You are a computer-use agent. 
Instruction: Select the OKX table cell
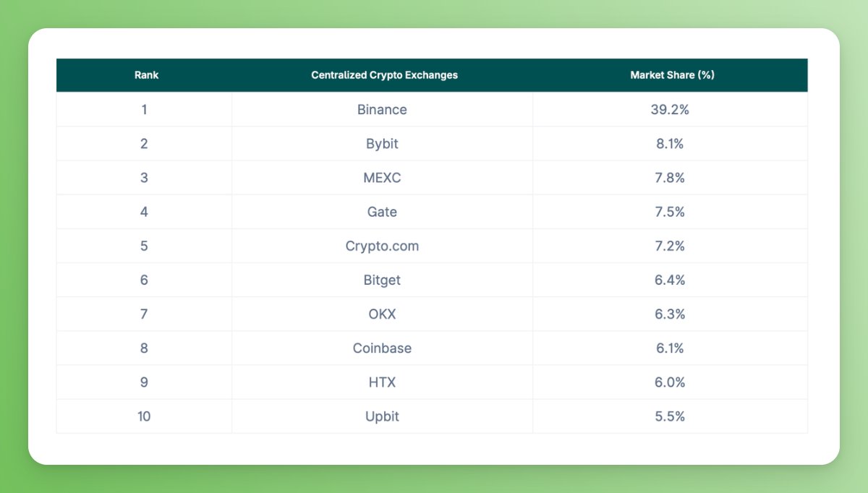click(x=382, y=314)
